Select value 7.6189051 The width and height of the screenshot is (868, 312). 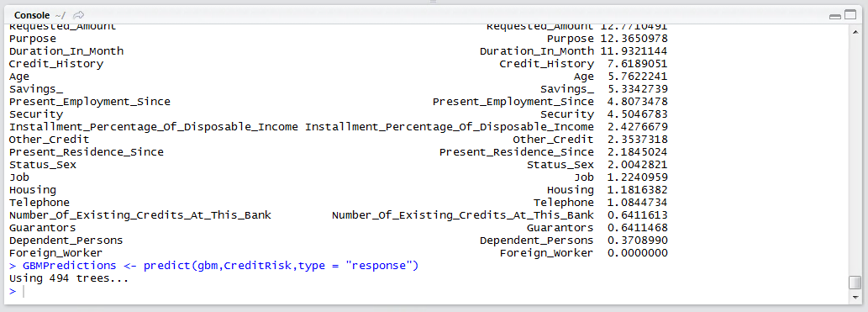pyautogui.click(x=637, y=64)
